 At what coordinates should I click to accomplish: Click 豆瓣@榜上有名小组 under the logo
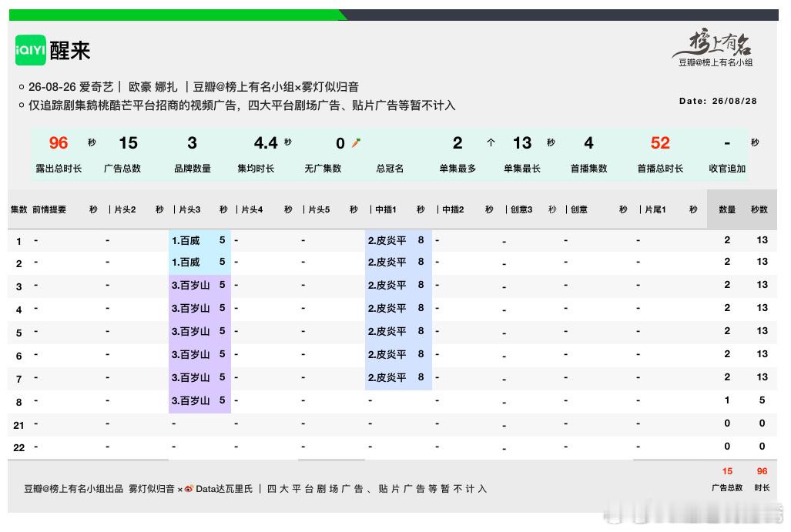coord(716,62)
